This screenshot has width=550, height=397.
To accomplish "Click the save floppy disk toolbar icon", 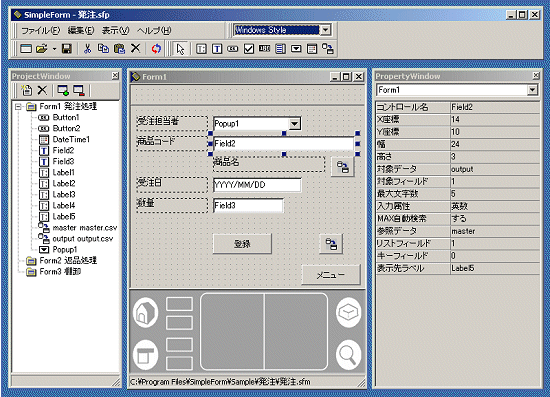I will [67, 48].
